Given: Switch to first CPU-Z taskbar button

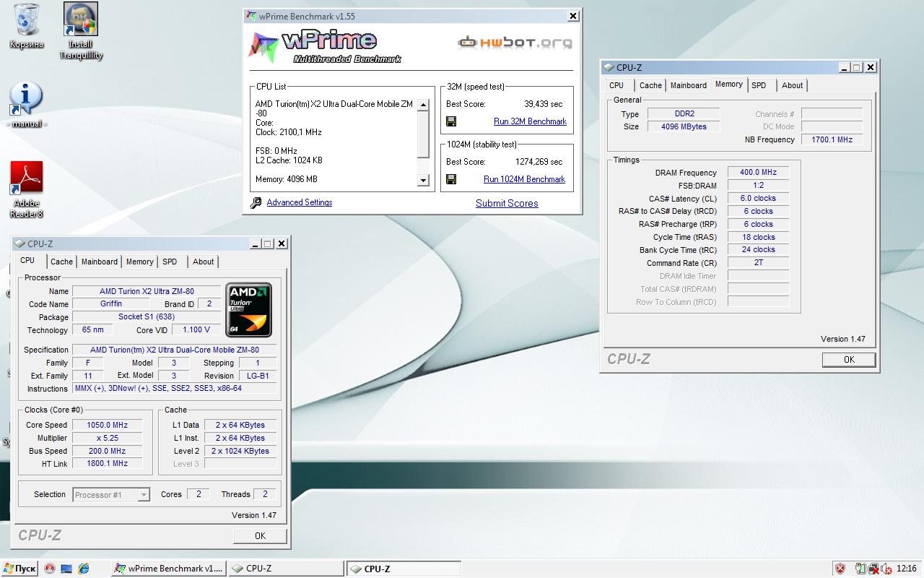Looking at the screenshot, I should (285, 569).
